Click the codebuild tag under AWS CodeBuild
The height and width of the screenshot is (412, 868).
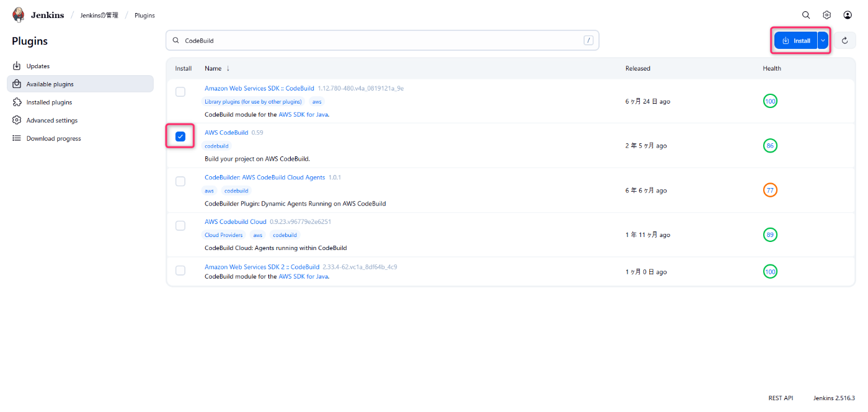coord(216,146)
